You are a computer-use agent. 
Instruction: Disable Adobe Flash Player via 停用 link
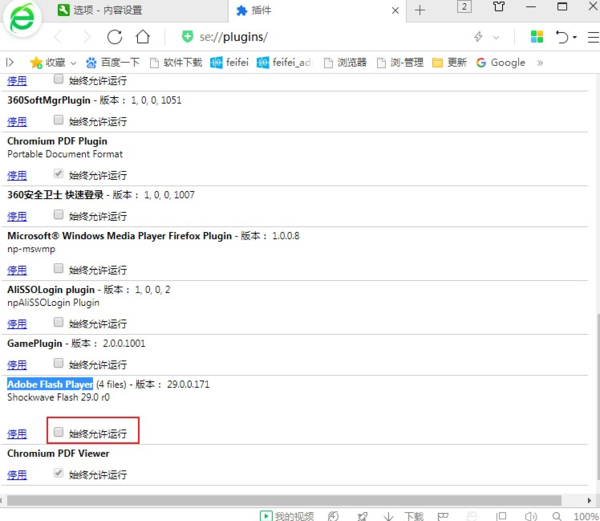coord(17,434)
